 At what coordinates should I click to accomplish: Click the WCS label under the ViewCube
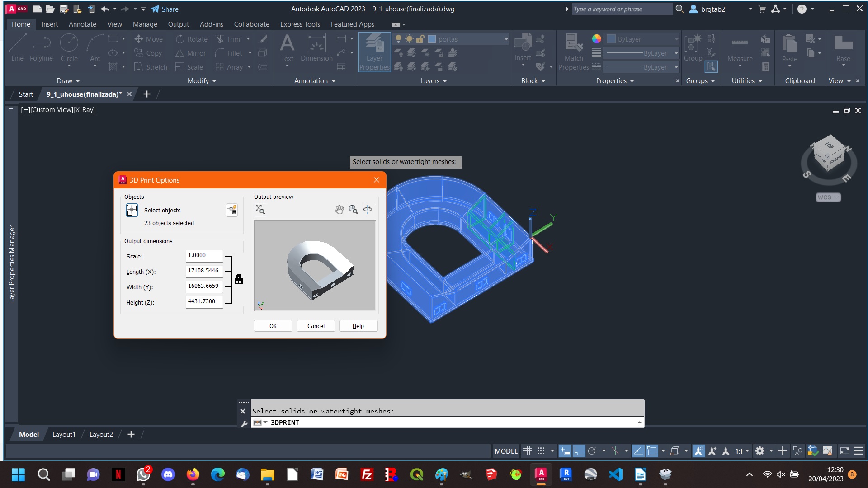(x=828, y=197)
